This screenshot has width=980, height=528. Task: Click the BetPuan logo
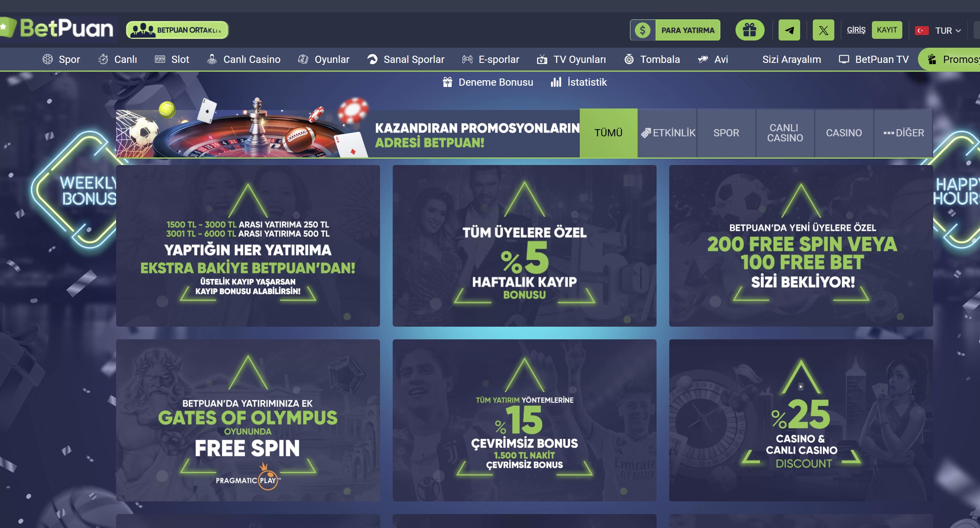click(59, 29)
